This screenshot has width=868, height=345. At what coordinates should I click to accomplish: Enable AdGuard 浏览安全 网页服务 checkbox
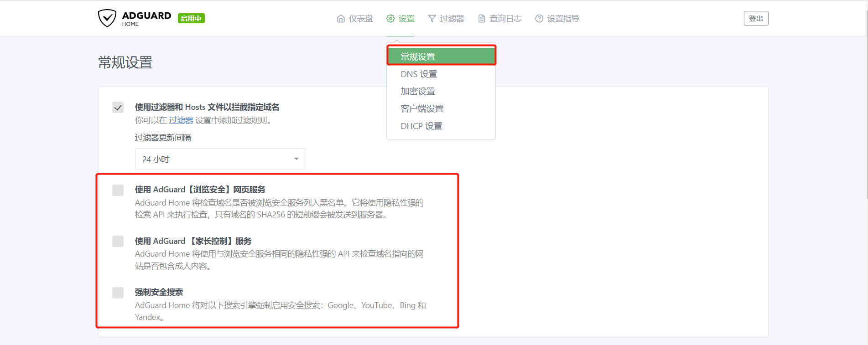118,190
